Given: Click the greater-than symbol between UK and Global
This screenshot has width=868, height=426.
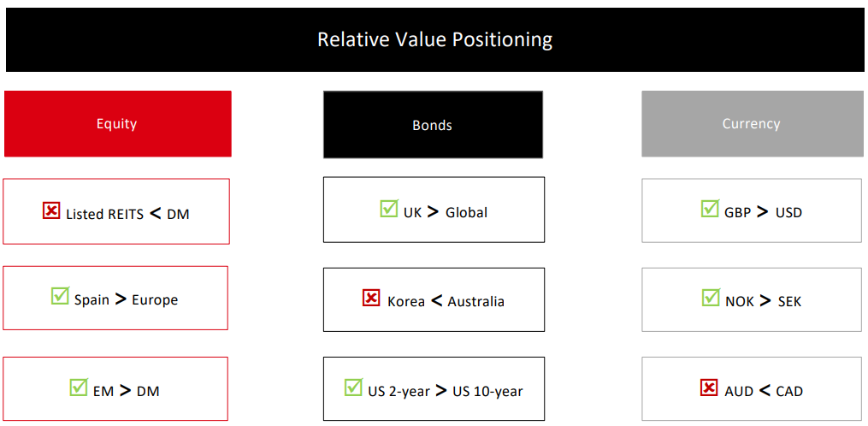Looking at the screenshot, I should (x=434, y=210).
